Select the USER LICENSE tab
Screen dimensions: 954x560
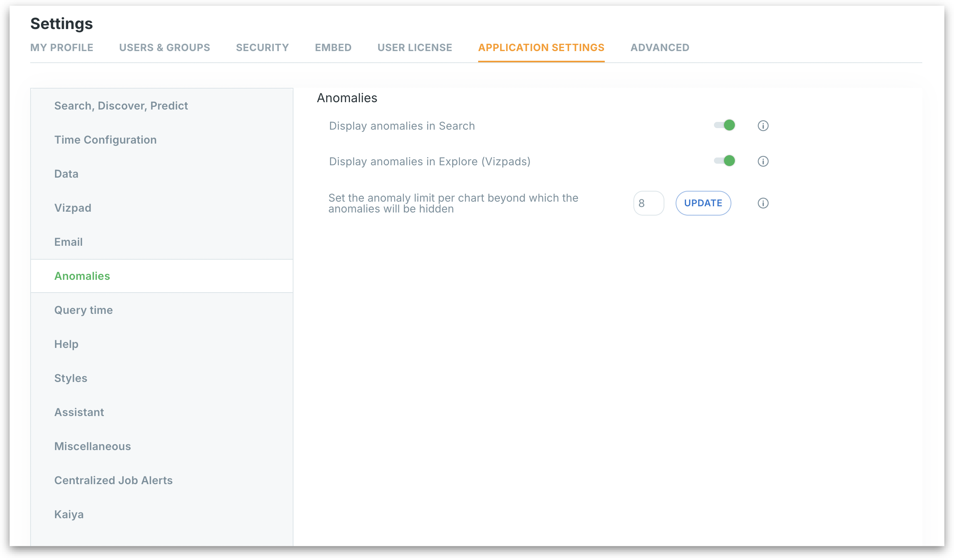(x=415, y=48)
